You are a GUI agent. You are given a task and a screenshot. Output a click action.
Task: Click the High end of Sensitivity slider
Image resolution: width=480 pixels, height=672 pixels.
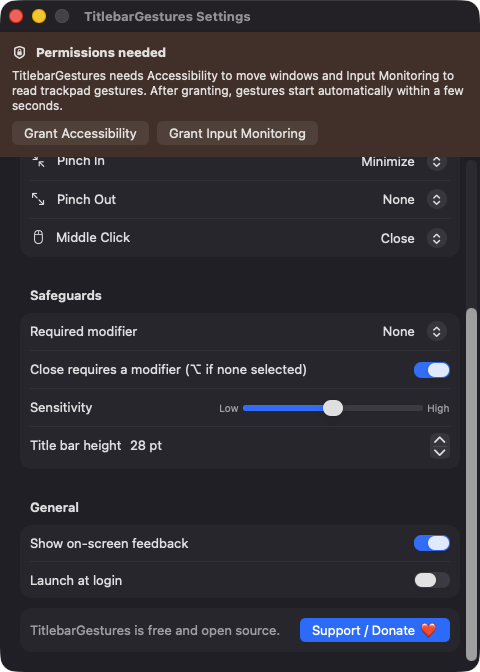pyautogui.click(x=438, y=408)
